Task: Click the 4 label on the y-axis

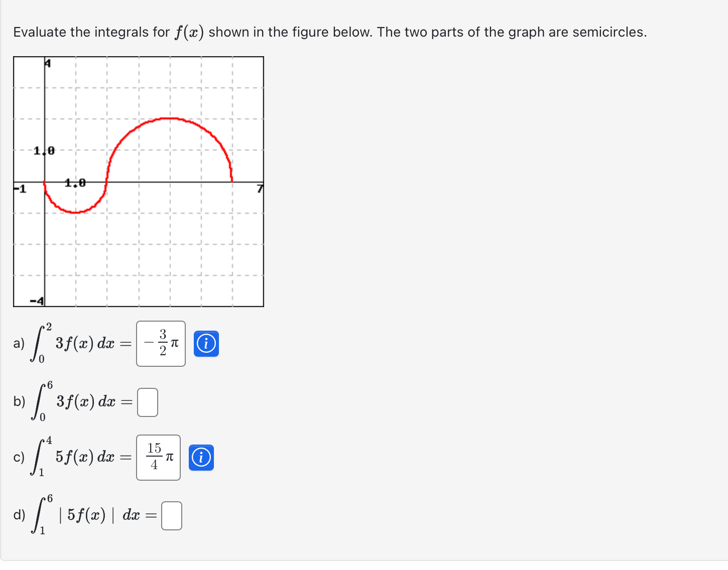Action: (47, 63)
